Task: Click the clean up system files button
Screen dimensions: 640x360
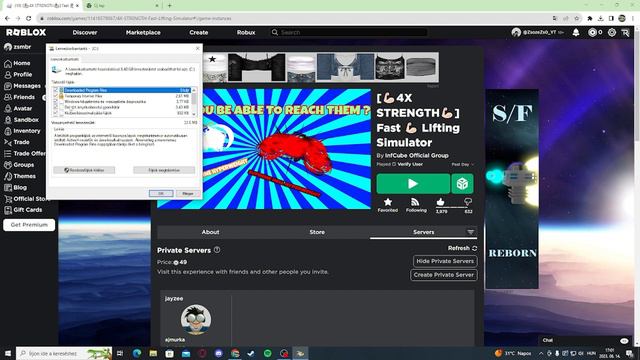Action: [84, 170]
